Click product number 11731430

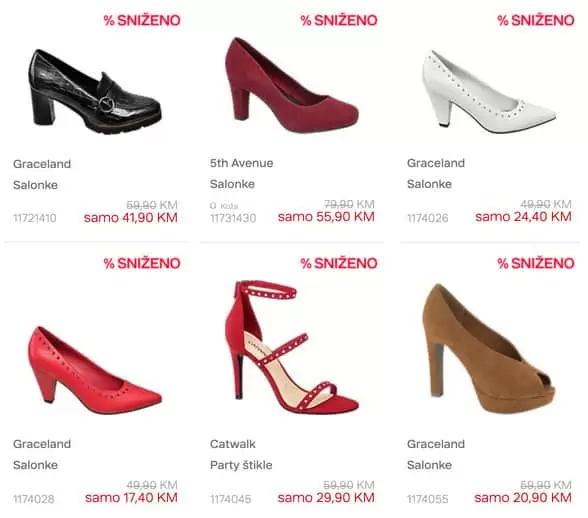tap(233, 218)
